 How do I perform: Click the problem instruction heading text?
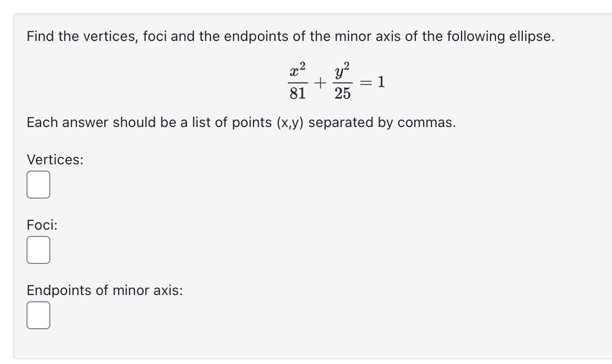[290, 36]
